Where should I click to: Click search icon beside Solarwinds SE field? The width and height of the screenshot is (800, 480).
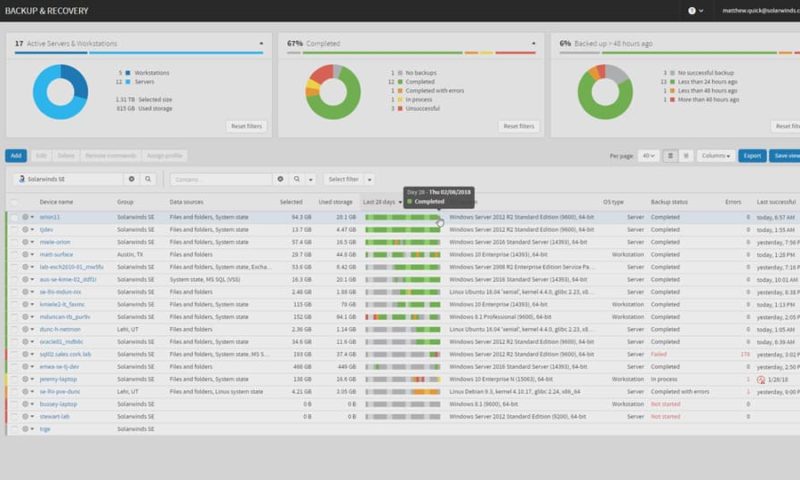[x=148, y=179]
